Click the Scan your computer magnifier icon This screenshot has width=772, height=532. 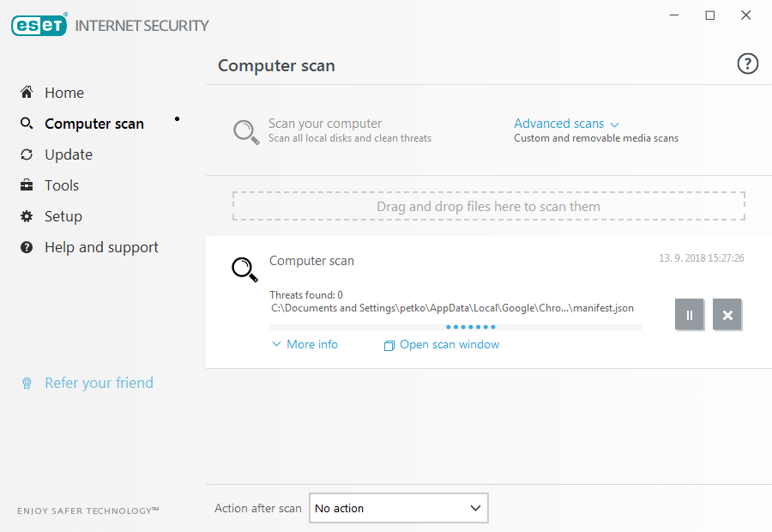point(245,132)
